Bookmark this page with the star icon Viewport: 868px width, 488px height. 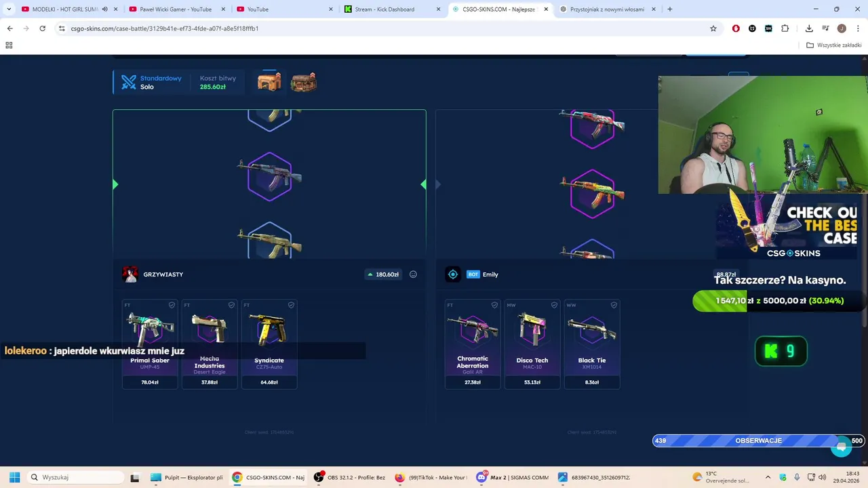point(713,28)
